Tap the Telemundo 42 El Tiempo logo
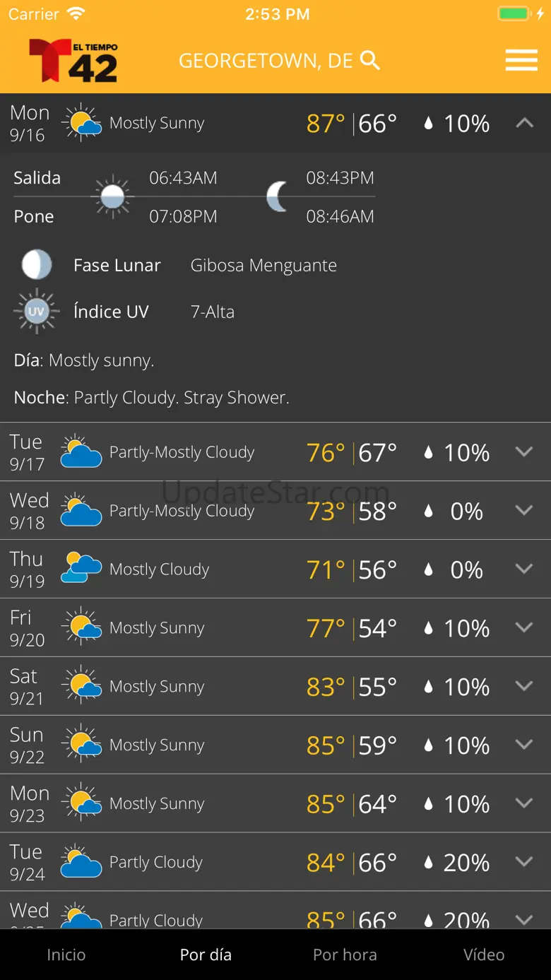The height and width of the screenshot is (980, 551). pyautogui.click(x=73, y=61)
